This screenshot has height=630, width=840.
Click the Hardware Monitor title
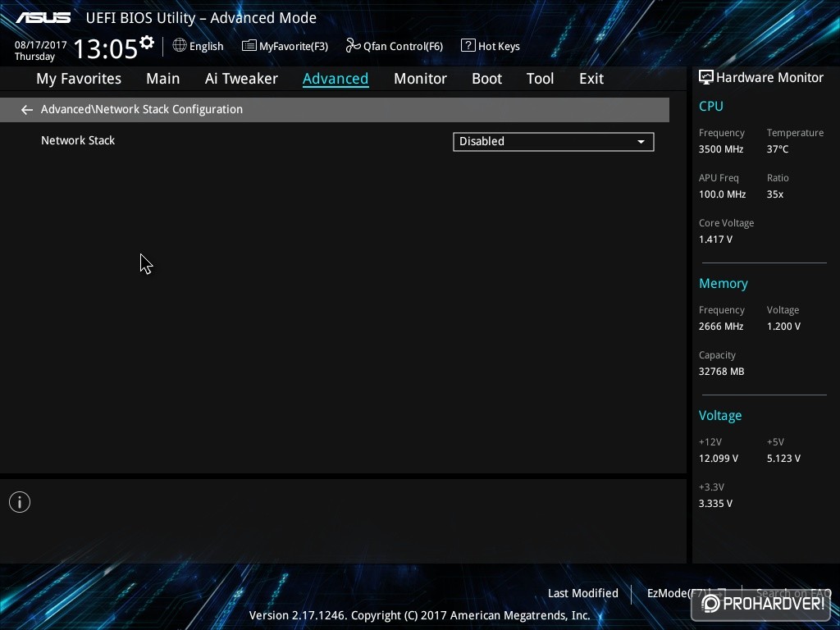tap(769, 78)
